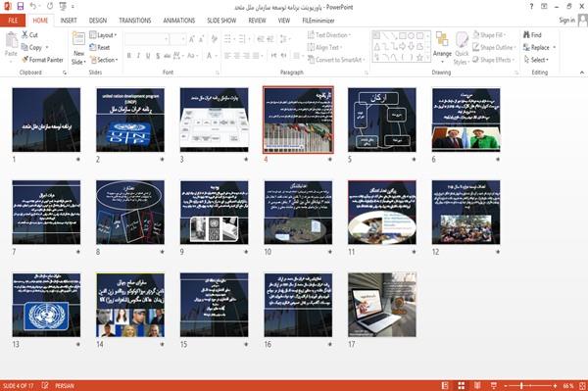
Task: Toggle Bold formatting button
Action: [x=129, y=56]
